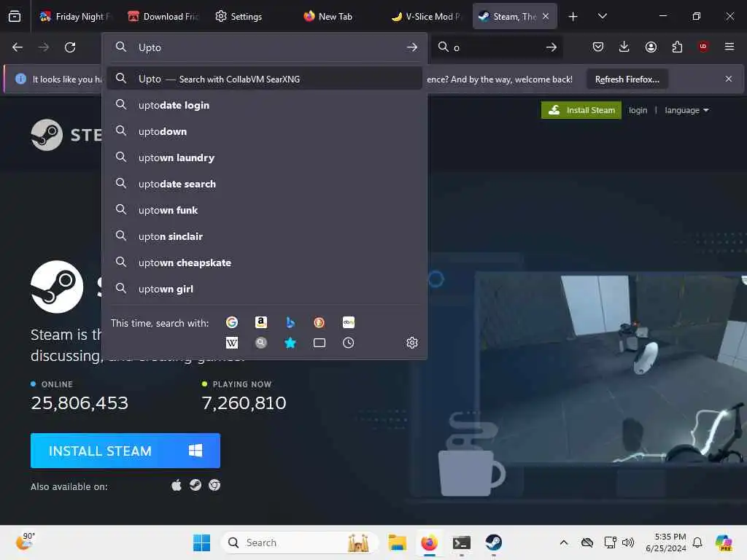Open the Firefox account icon

click(x=651, y=47)
